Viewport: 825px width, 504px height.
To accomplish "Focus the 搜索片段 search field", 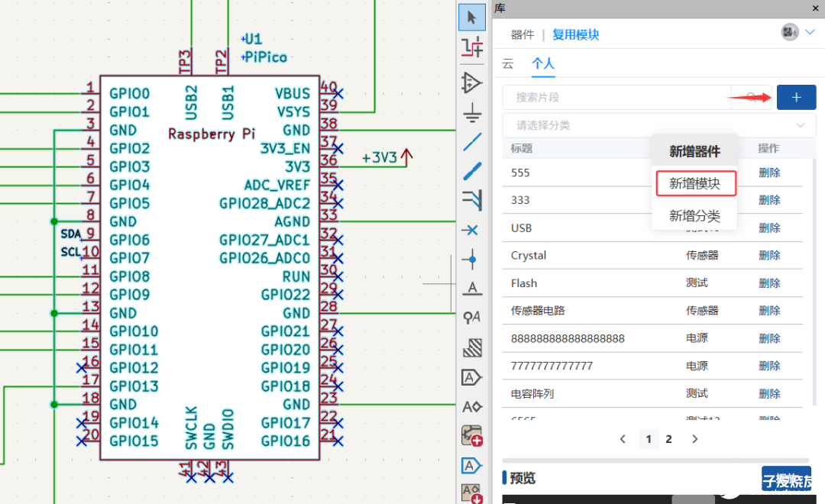I will coord(616,97).
